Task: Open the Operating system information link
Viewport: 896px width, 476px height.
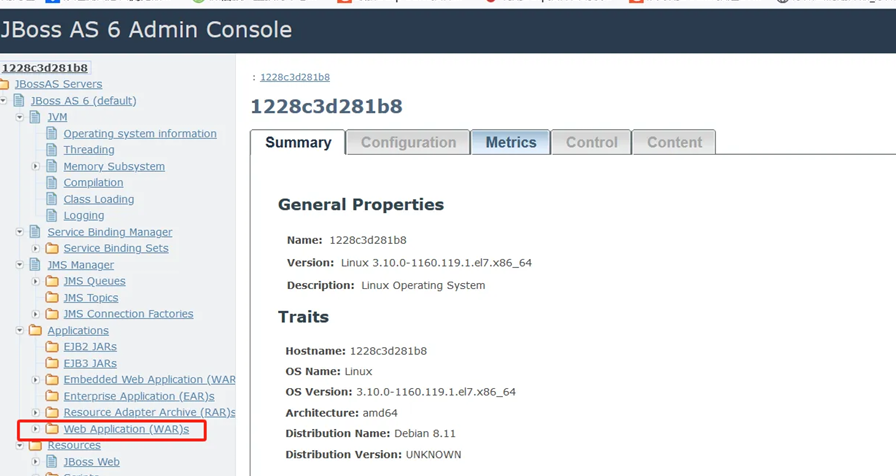Action: 140,134
